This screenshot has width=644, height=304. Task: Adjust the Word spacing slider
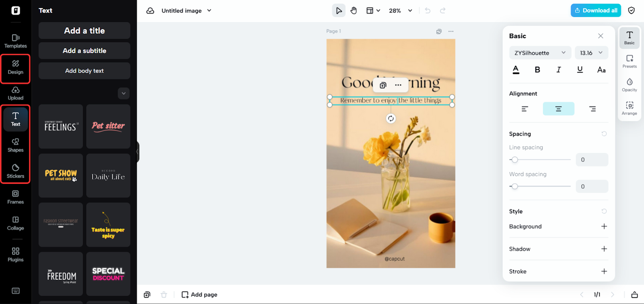tap(514, 186)
